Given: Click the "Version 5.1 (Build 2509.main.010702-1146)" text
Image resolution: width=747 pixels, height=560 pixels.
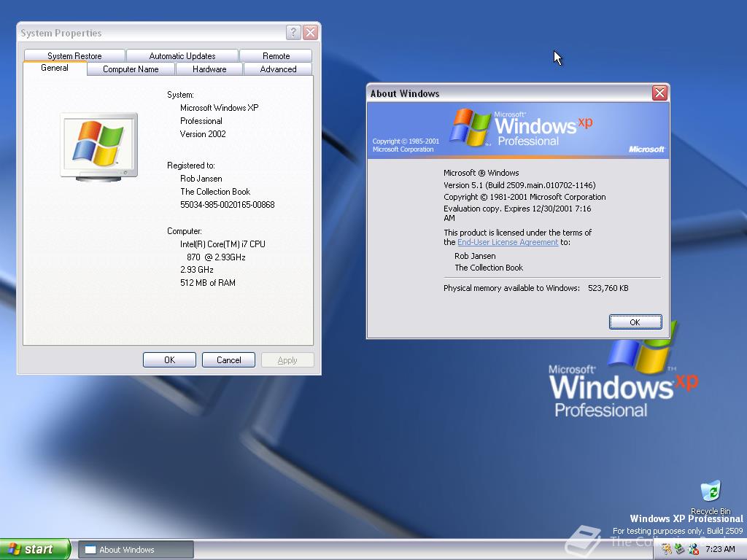Looking at the screenshot, I should point(519,185).
